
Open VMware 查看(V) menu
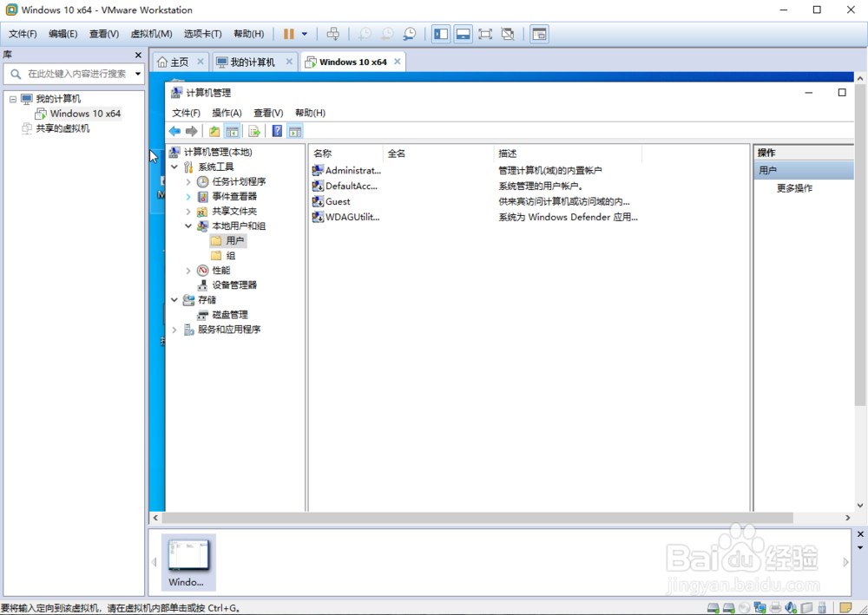(104, 35)
